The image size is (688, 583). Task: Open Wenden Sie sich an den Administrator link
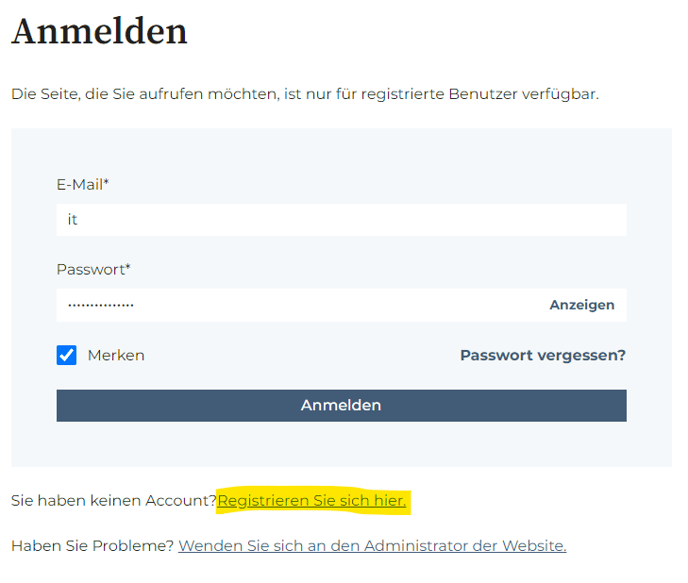click(x=372, y=546)
